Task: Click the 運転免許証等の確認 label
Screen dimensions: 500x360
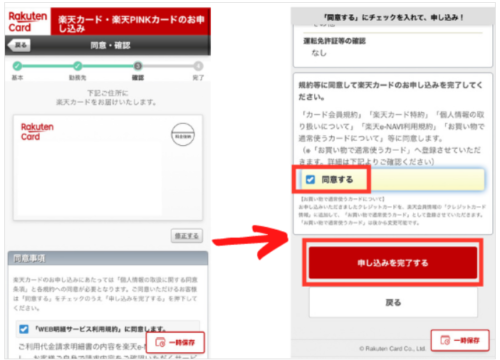Action: (334, 41)
